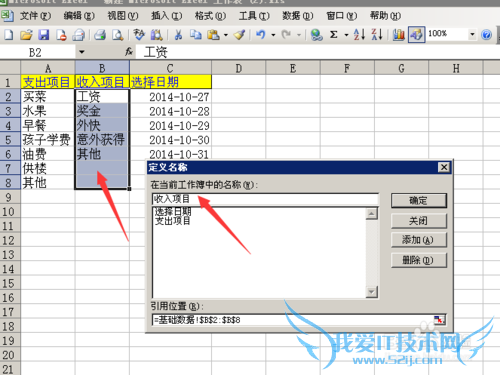The height and width of the screenshot is (375, 500).
Task: Open the 格式(O) menu
Action: pyautogui.click(x=210, y=16)
